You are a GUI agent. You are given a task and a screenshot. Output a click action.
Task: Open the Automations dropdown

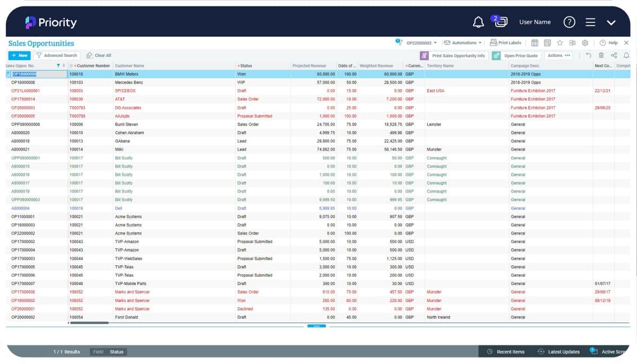click(463, 43)
